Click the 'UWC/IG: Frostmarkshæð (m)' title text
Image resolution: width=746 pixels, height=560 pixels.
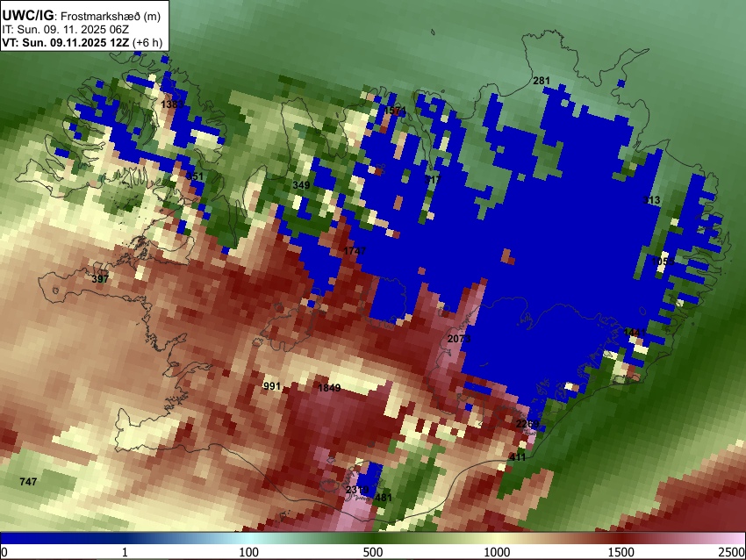tap(82, 16)
